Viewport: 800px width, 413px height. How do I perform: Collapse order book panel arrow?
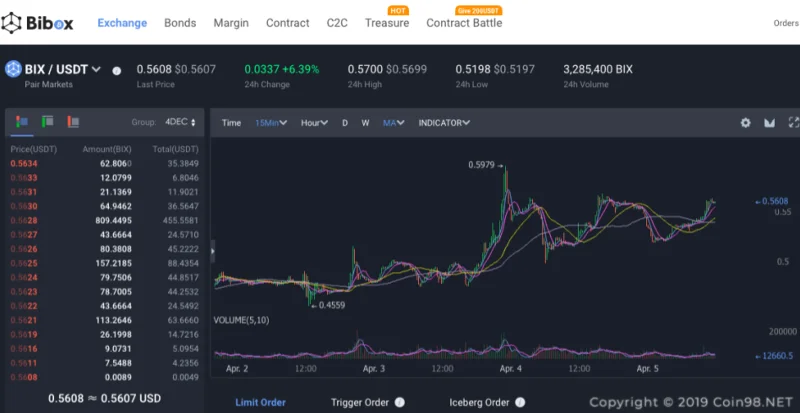click(x=213, y=251)
